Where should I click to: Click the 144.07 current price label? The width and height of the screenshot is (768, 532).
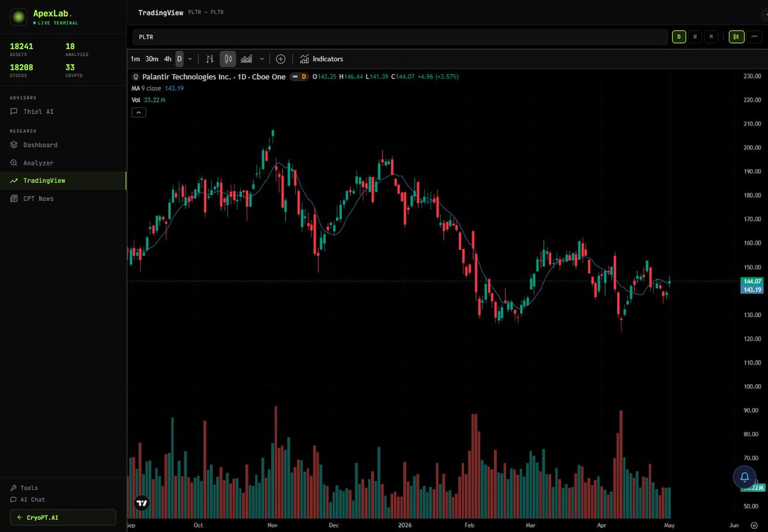[x=751, y=281]
